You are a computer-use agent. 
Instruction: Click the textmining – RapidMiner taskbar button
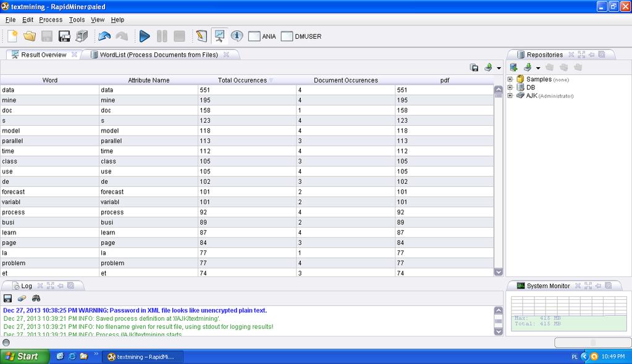(x=143, y=357)
